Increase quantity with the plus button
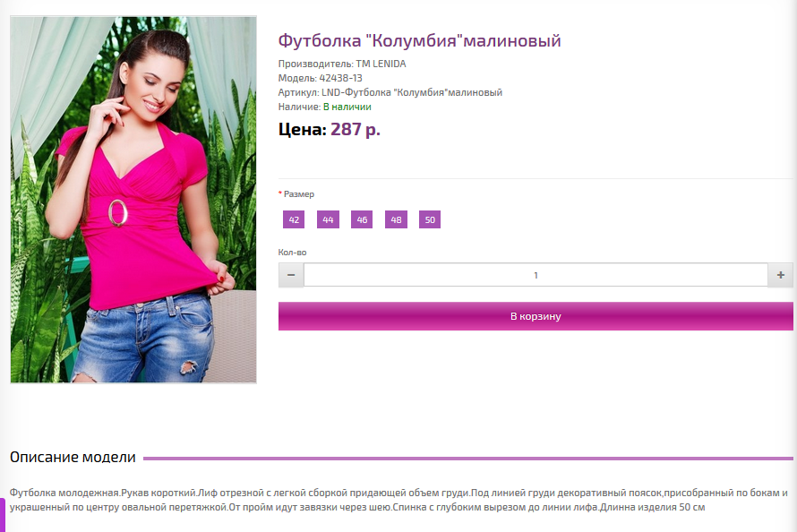This screenshot has height=532, width=797. click(780, 275)
